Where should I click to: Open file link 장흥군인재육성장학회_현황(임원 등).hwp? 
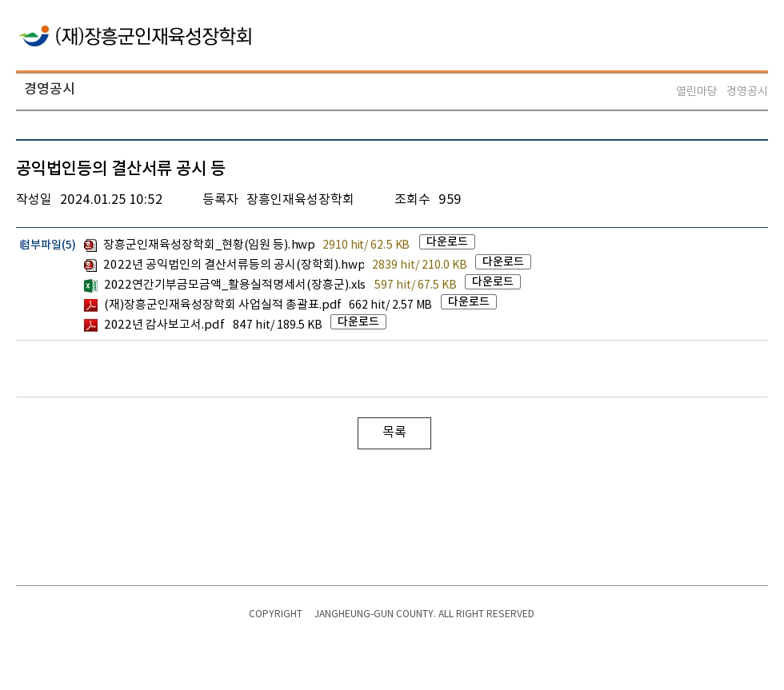coord(209,245)
